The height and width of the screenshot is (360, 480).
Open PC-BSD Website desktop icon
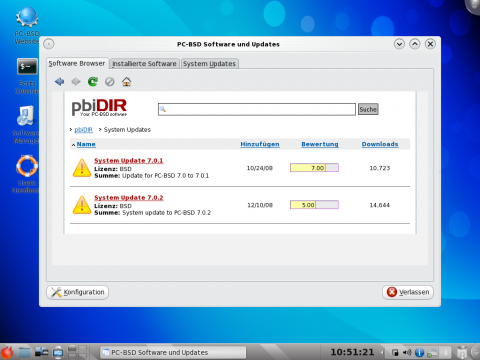coord(27,26)
